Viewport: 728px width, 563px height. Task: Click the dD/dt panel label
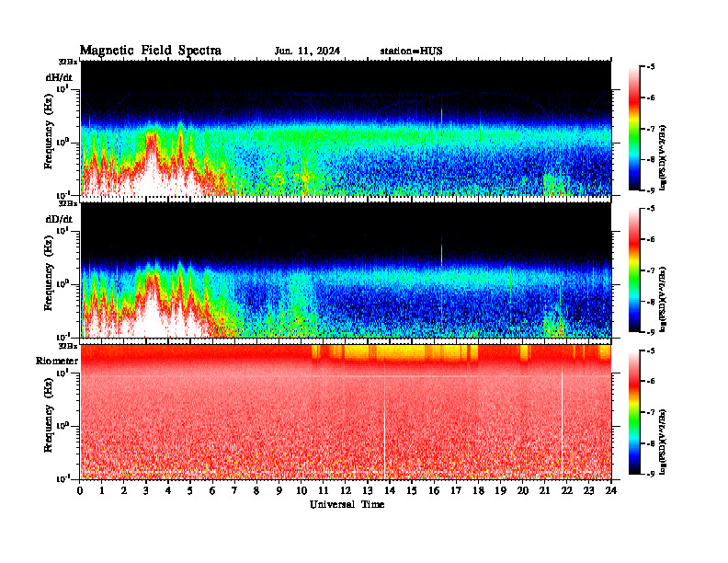(x=59, y=219)
